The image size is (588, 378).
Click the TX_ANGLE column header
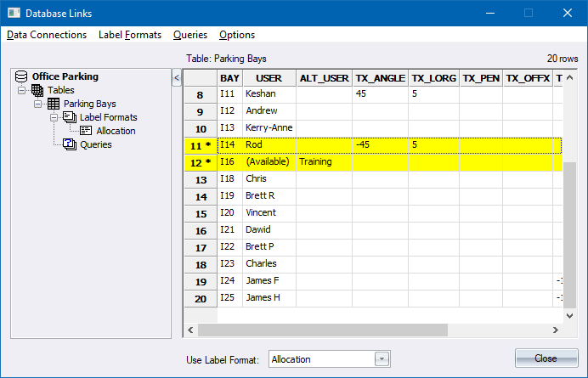point(380,77)
